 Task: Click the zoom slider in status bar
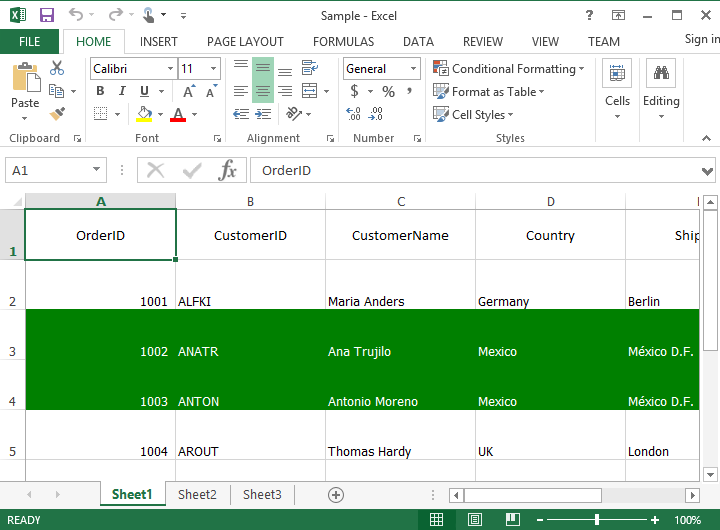click(x=597, y=520)
